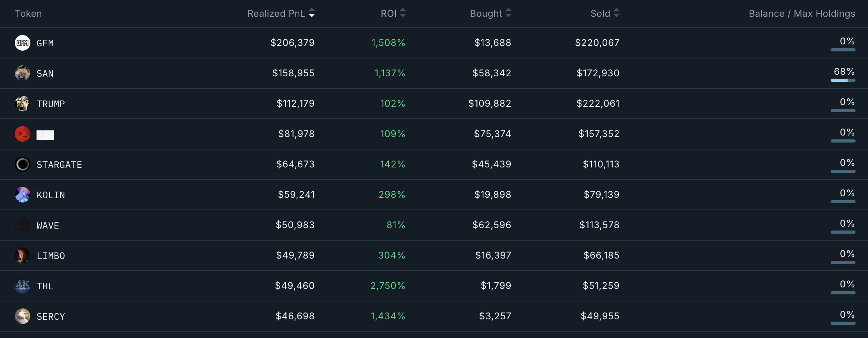Click the THL token icon
The width and height of the screenshot is (868, 338).
23,286
